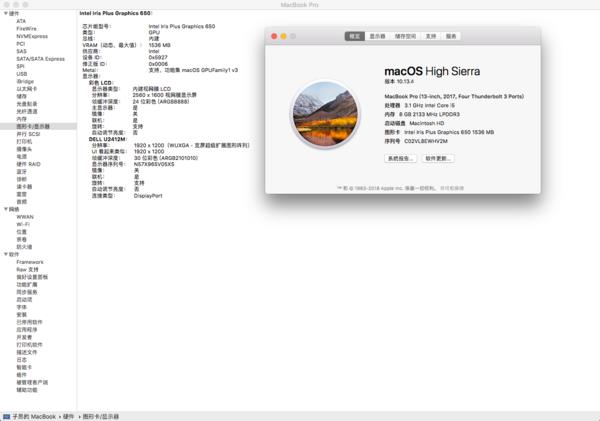Viewport: 600px width, 421px height.
Task: Open the 储存空间 (Storage) tab
Action: [402, 35]
